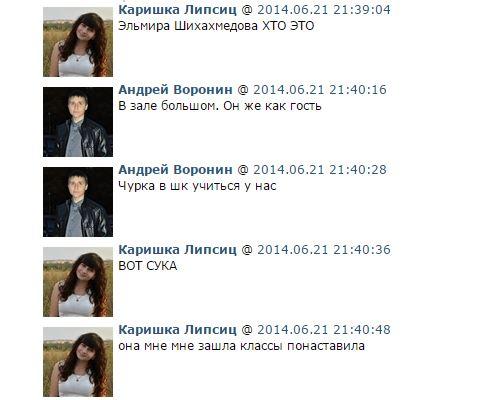Image resolution: width=501 pixels, height=400 pixels.
Task: Select the timestamp 2014.06.21 21:39:04
Action: pos(324,9)
